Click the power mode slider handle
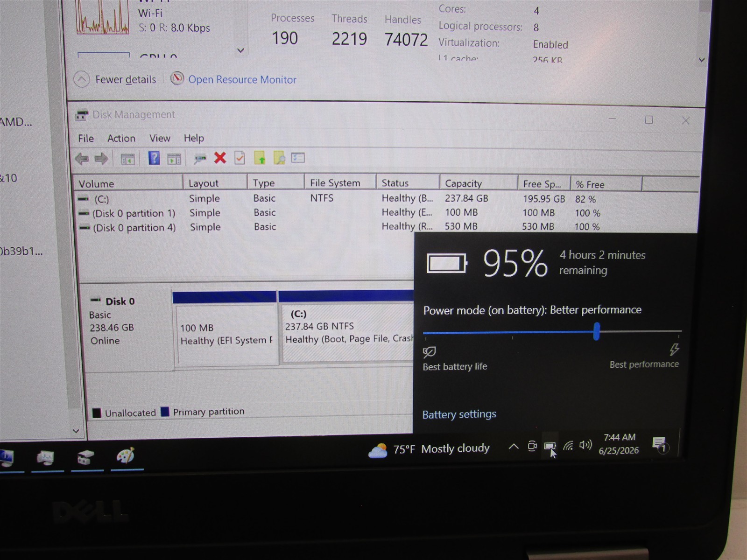747x560 pixels. (x=596, y=331)
